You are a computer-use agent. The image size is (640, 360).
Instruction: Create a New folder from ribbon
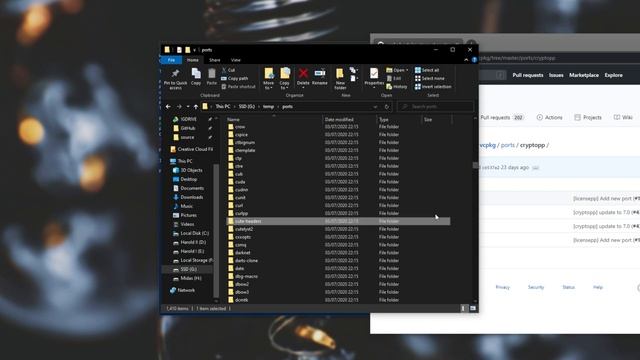coord(340,78)
